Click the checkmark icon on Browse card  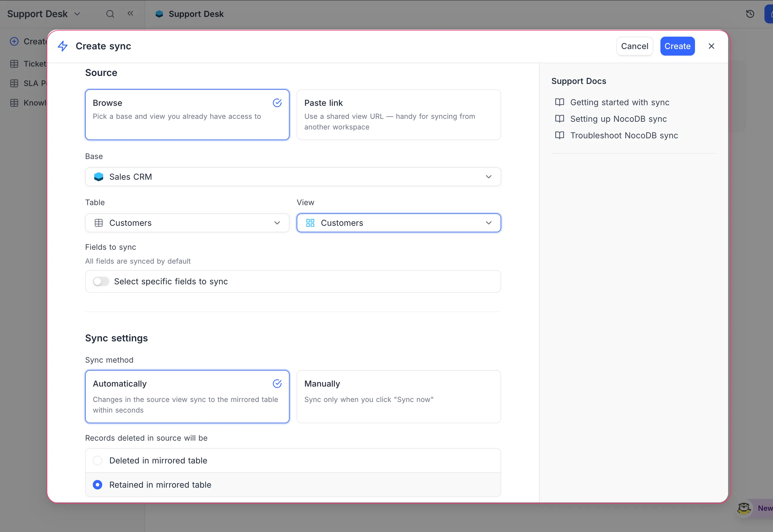277,103
